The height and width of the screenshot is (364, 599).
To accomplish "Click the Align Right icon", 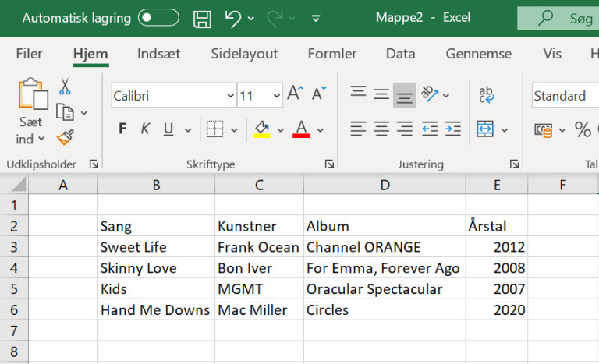I will [x=404, y=129].
